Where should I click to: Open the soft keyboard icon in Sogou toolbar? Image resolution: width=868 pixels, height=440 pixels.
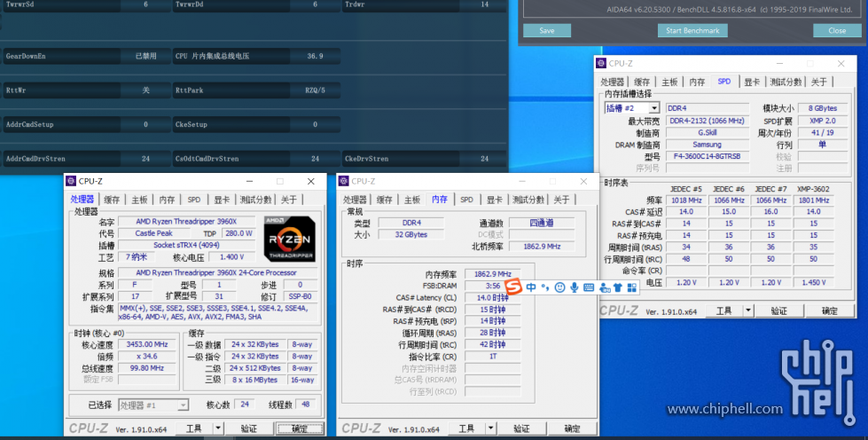coord(589,287)
